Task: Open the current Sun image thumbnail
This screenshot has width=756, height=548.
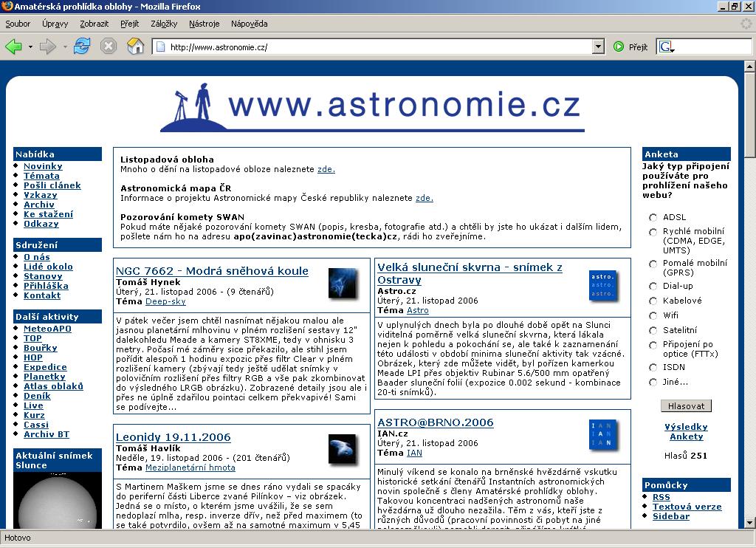Action: 58,500
